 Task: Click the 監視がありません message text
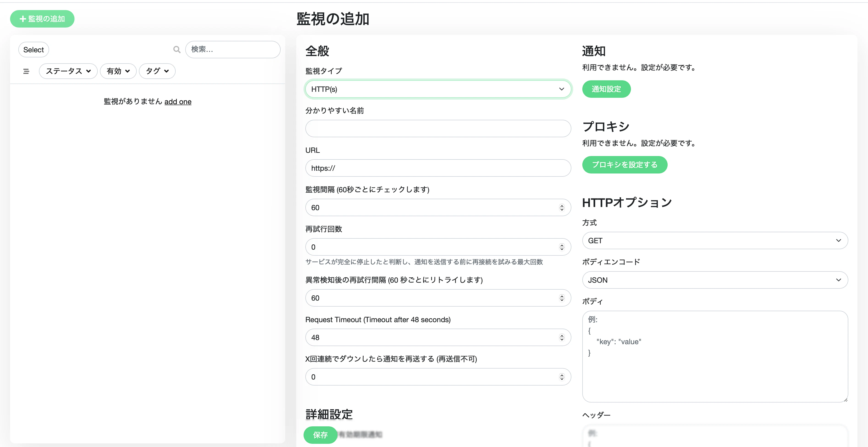133,102
